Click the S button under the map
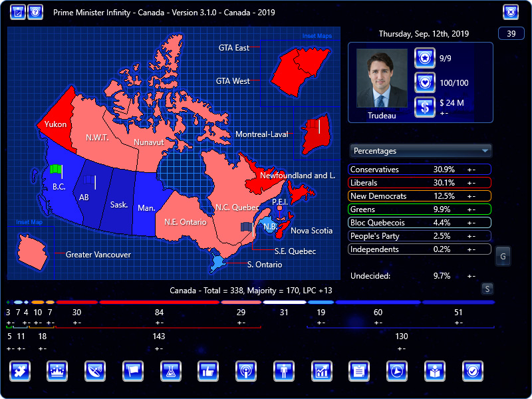Screen dimensions: 532x399 click(x=487, y=289)
